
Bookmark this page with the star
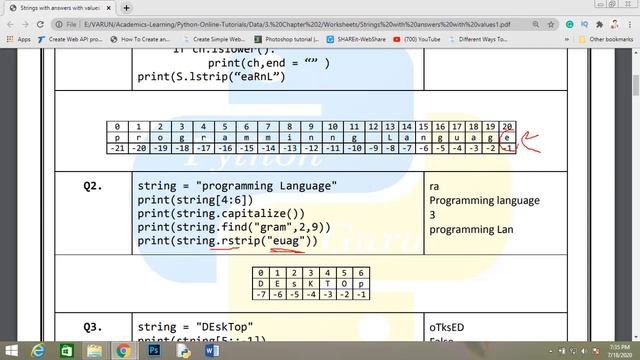(551, 24)
